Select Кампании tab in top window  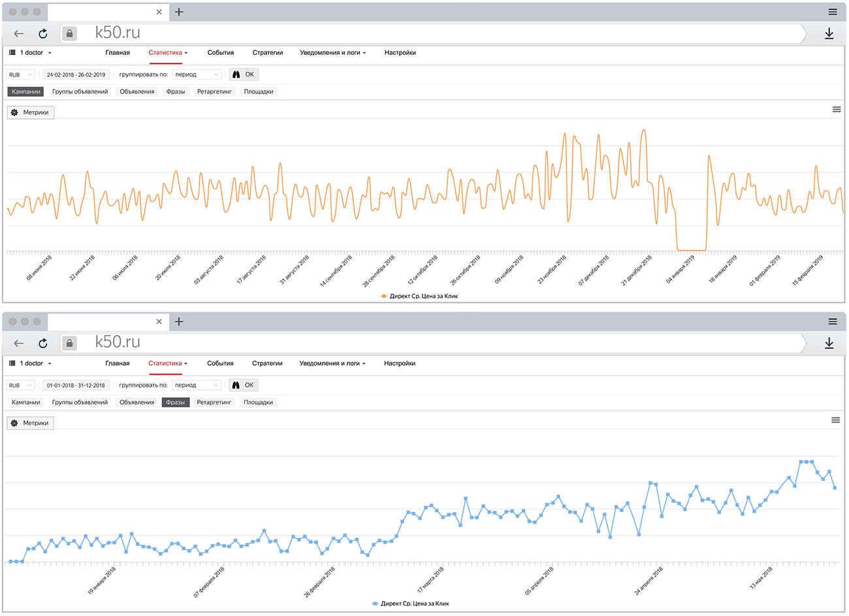coord(26,91)
